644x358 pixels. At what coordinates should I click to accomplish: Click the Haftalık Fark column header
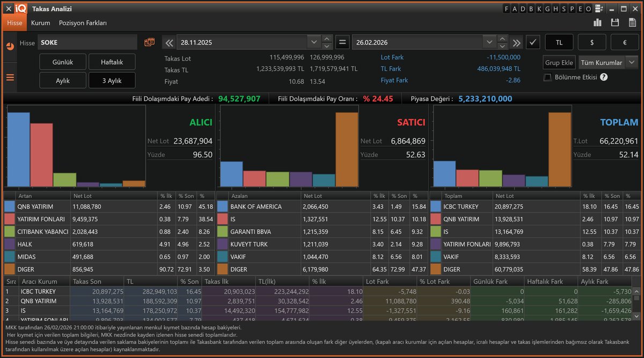(x=551, y=281)
